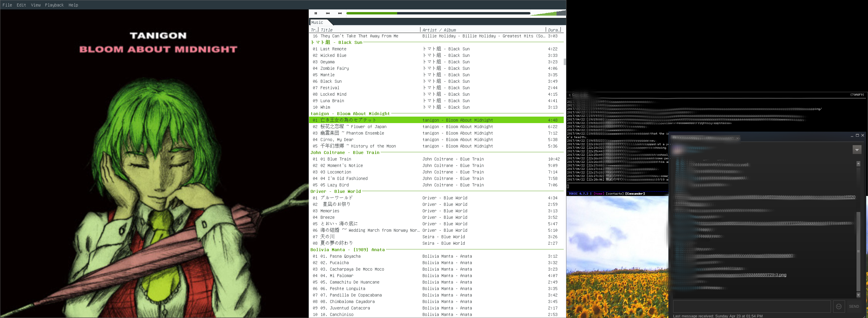Open the emoticon picker in chat
The height and width of the screenshot is (318, 868).
click(839, 306)
